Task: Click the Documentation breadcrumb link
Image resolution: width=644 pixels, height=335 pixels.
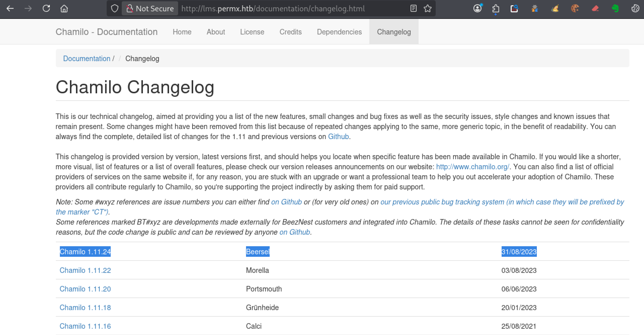Action: coord(87,58)
